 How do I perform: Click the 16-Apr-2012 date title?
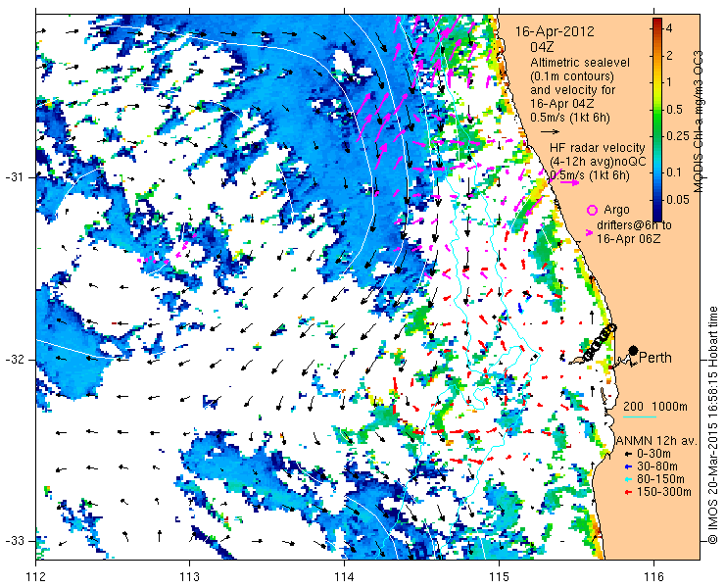555,31
